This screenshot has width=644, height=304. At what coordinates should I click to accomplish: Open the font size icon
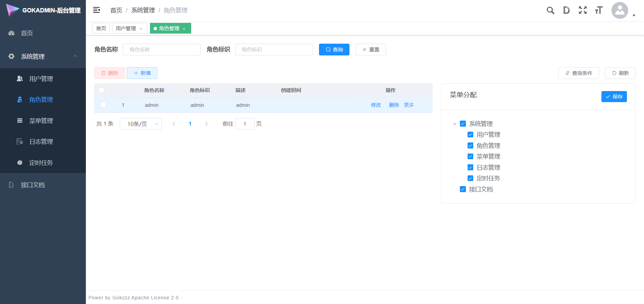click(x=599, y=10)
